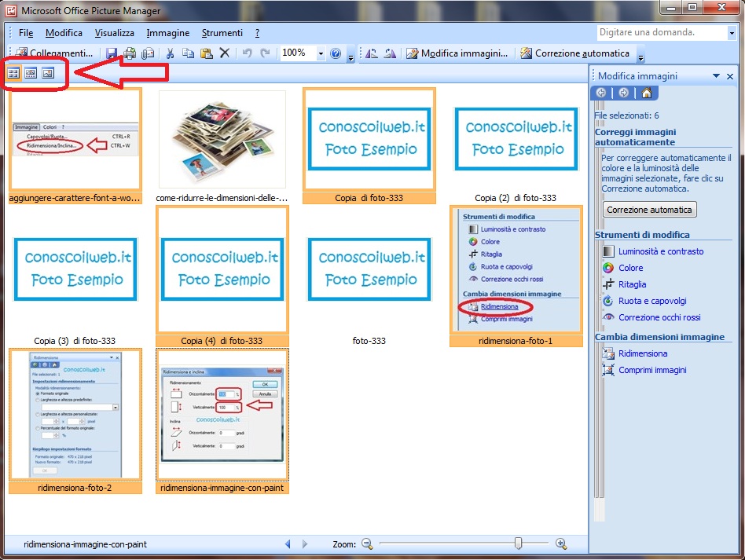Switch to thumbnail view icon
Viewport: 745px width, 560px height.
coord(13,73)
